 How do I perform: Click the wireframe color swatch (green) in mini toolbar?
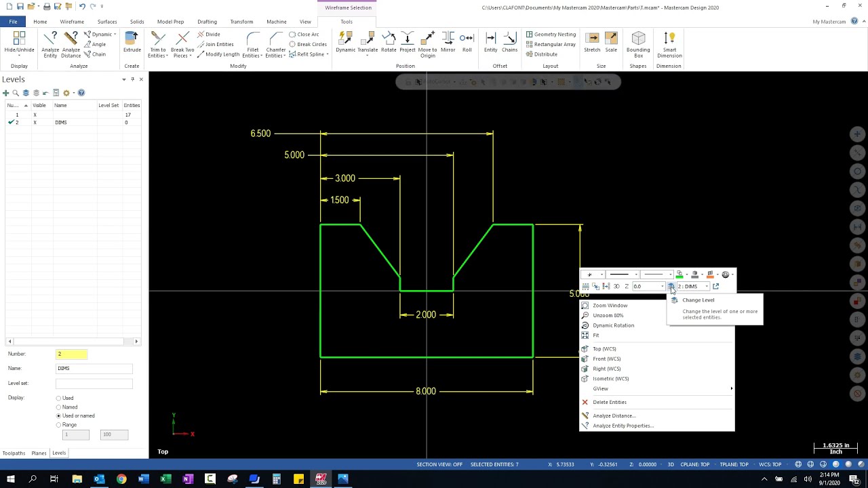pyautogui.click(x=679, y=274)
